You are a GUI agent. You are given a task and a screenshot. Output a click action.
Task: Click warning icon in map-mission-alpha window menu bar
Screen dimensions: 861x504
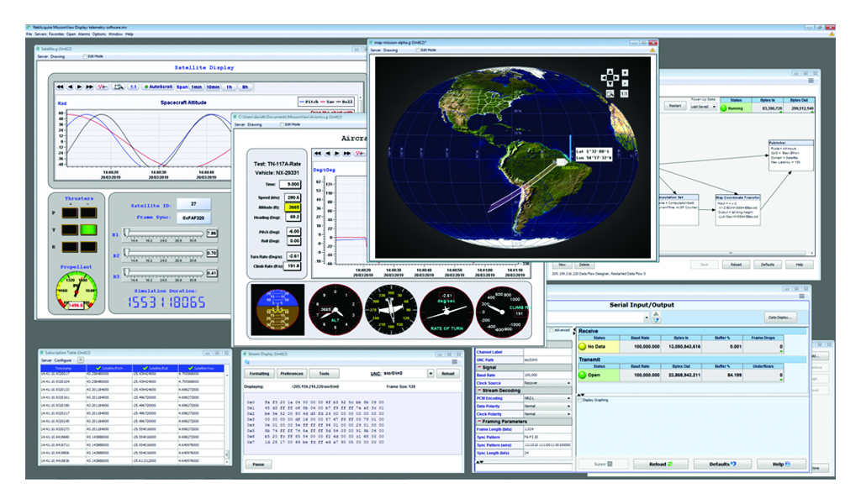(652, 50)
